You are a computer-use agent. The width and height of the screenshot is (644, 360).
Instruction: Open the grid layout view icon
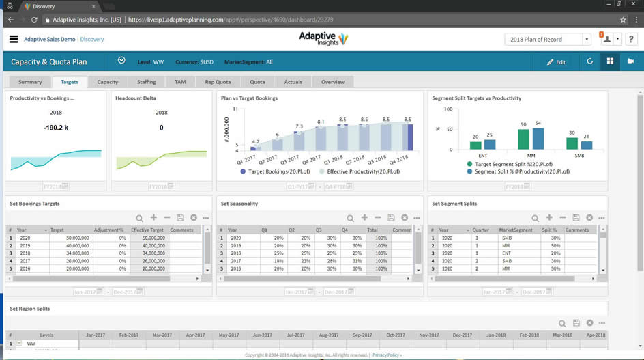click(x=610, y=61)
